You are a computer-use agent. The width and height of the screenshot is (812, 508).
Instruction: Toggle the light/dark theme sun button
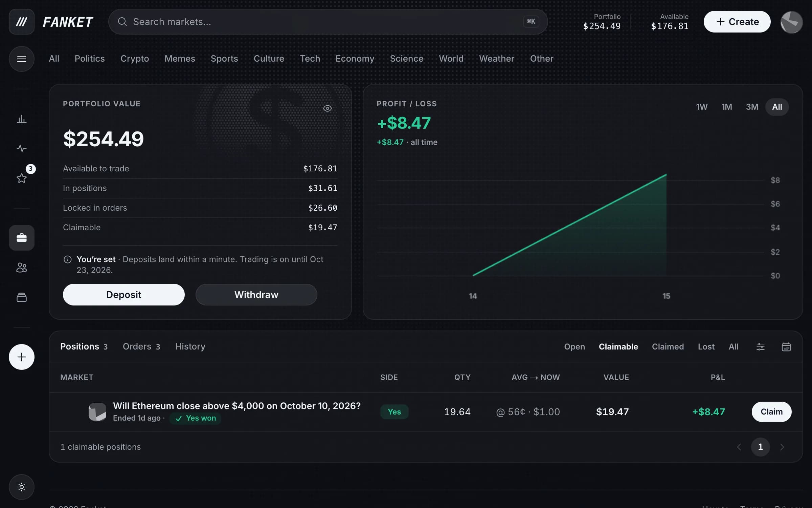click(x=21, y=487)
